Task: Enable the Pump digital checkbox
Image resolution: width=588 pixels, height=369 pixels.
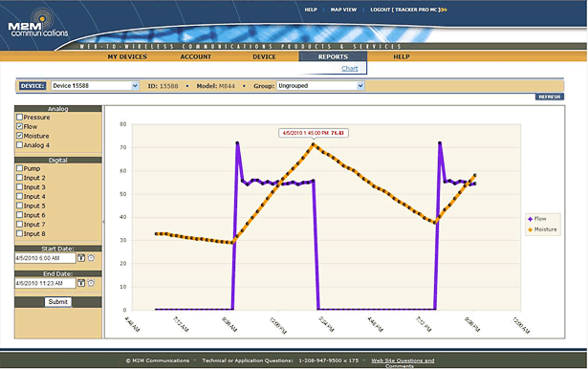Action: pos(19,168)
